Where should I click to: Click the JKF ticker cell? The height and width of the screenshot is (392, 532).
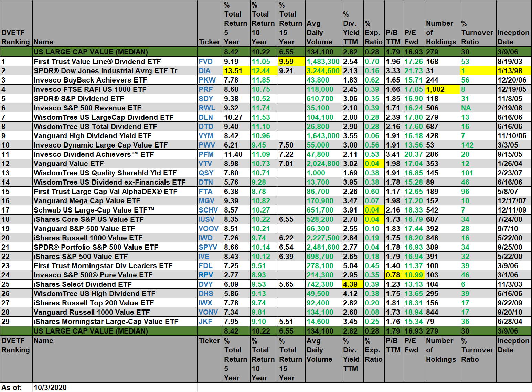click(210, 322)
